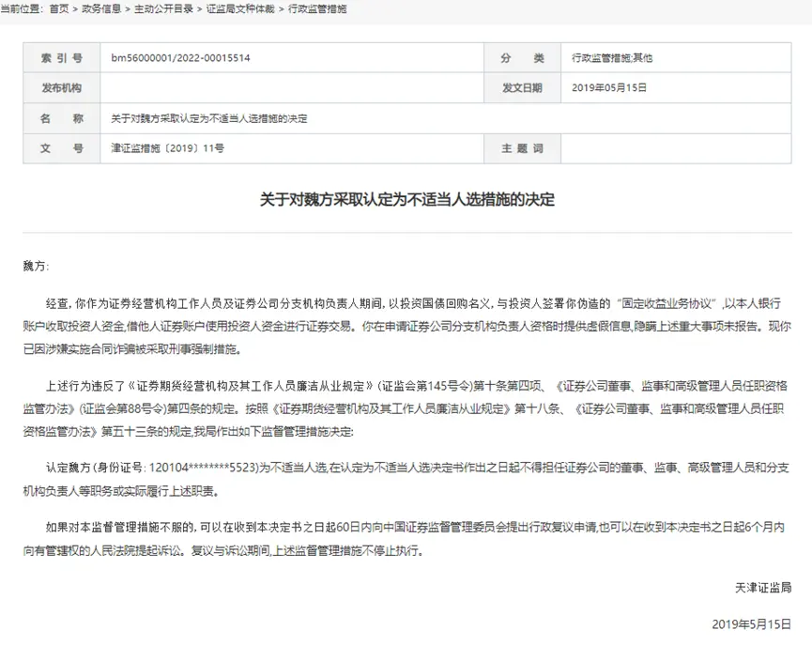Click the 主题词 label cell

click(x=523, y=149)
